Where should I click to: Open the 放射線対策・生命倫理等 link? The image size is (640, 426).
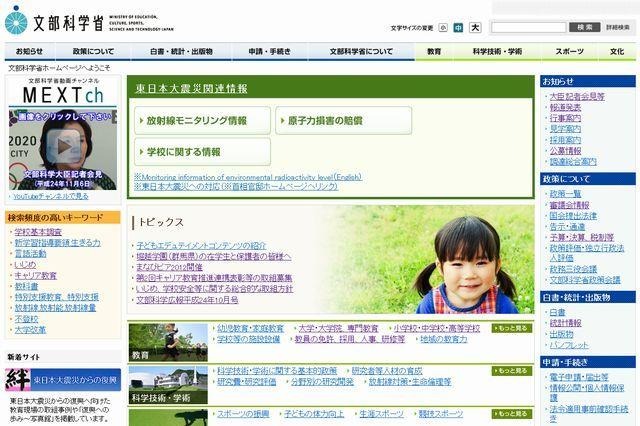(410, 382)
